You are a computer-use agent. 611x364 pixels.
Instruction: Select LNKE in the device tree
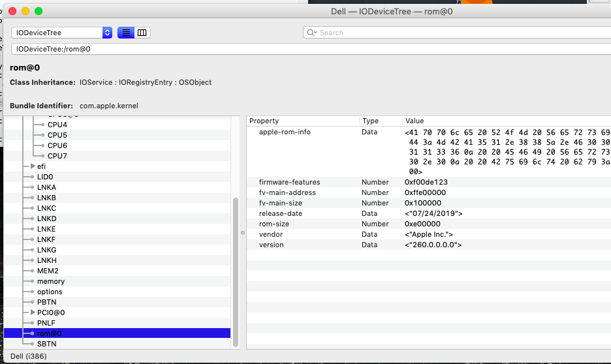click(46, 229)
